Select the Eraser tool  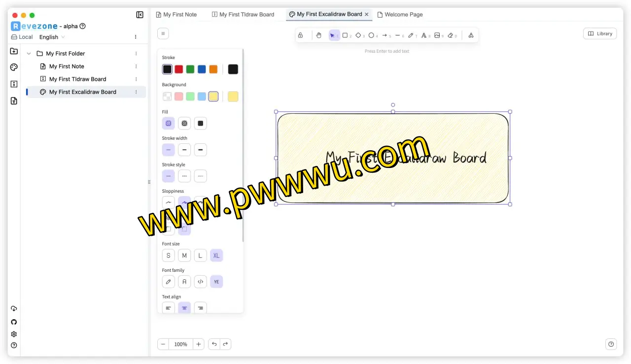[x=451, y=35]
